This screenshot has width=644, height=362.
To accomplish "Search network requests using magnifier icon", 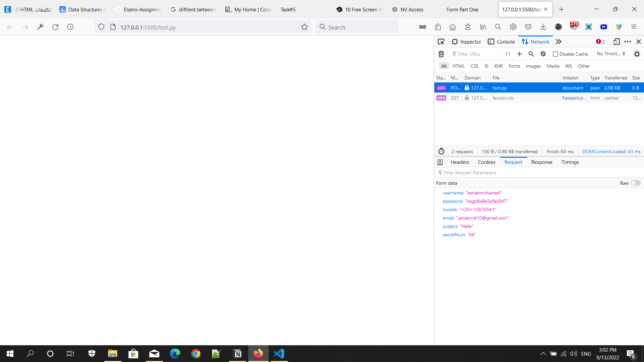I will coord(531,54).
